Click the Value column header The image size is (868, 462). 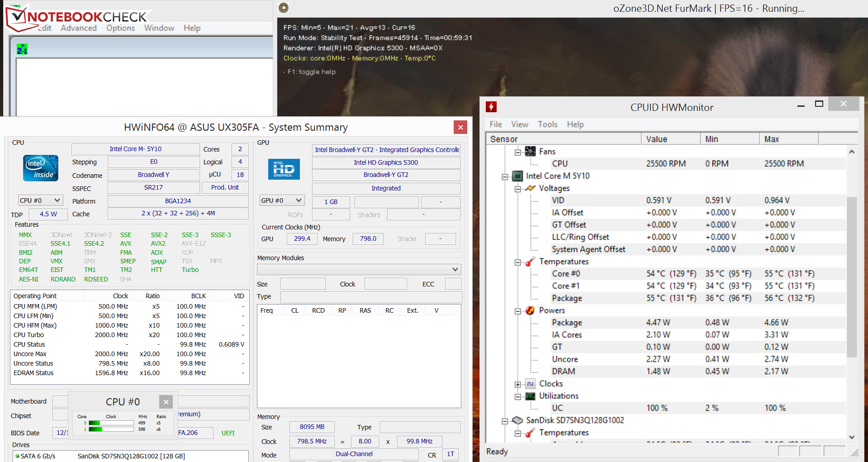pos(671,139)
